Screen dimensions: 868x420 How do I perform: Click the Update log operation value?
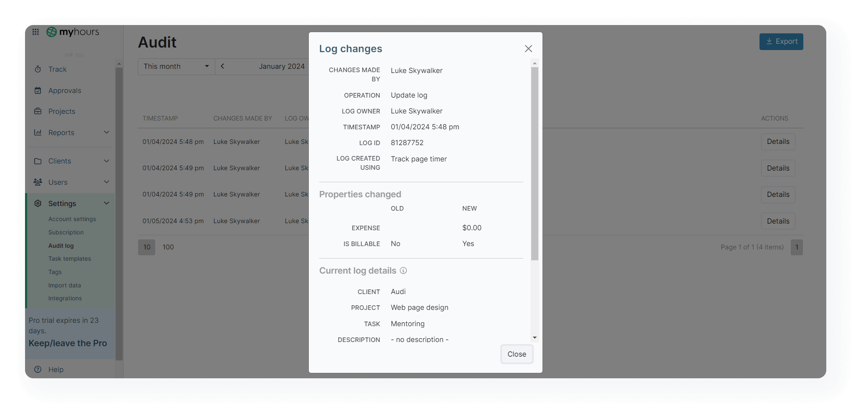click(x=409, y=95)
